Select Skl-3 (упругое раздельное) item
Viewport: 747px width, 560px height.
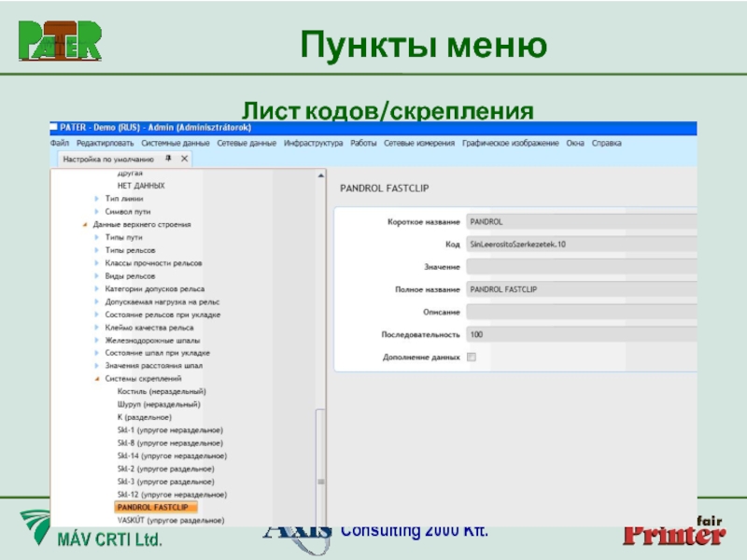(166, 482)
